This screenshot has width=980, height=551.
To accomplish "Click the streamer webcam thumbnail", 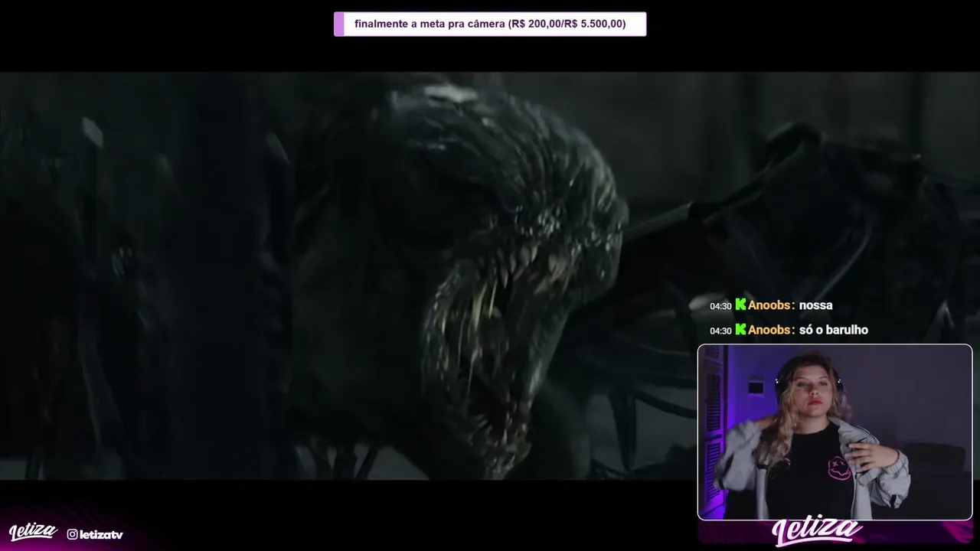I will click(x=835, y=432).
